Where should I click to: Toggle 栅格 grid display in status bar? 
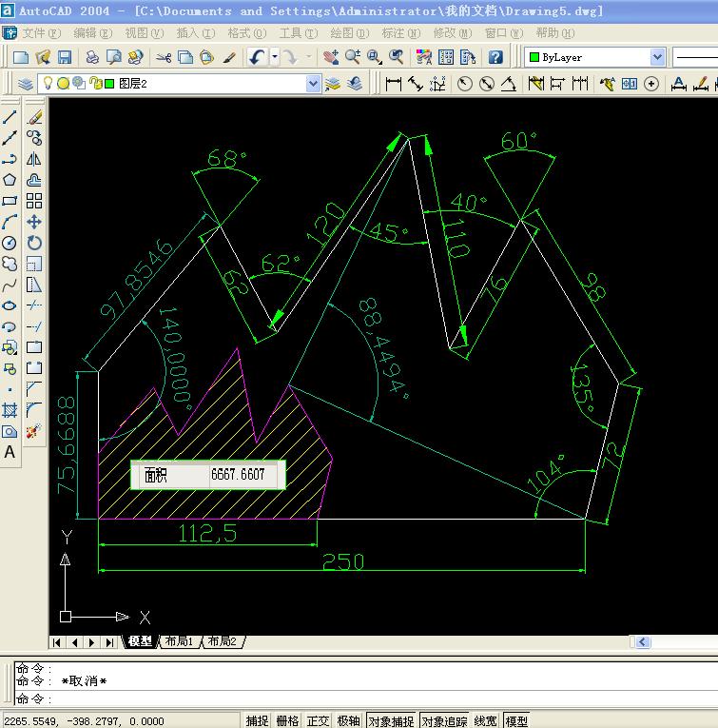[287, 721]
